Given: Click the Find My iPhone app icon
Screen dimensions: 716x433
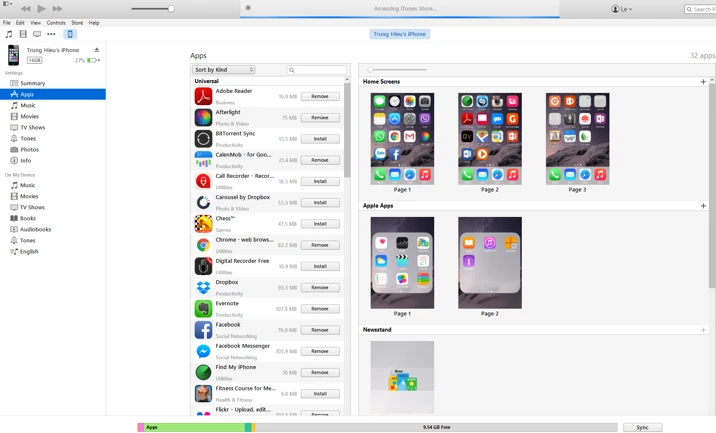Looking at the screenshot, I should coord(203,373).
